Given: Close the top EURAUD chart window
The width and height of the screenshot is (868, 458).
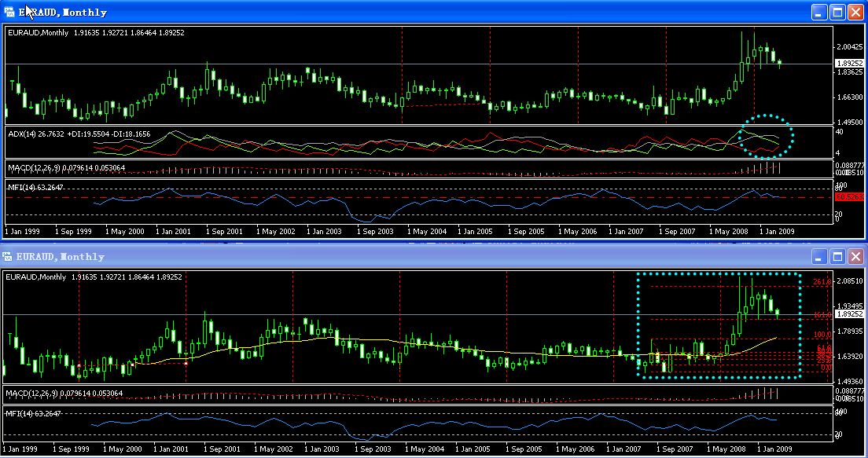Looking at the screenshot, I should tap(856, 12).
